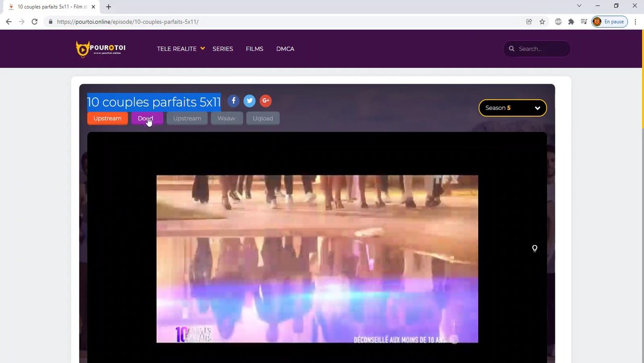Open TELE REALITE menu item
The height and width of the screenshot is (363, 644).
(x=177, y=49)
